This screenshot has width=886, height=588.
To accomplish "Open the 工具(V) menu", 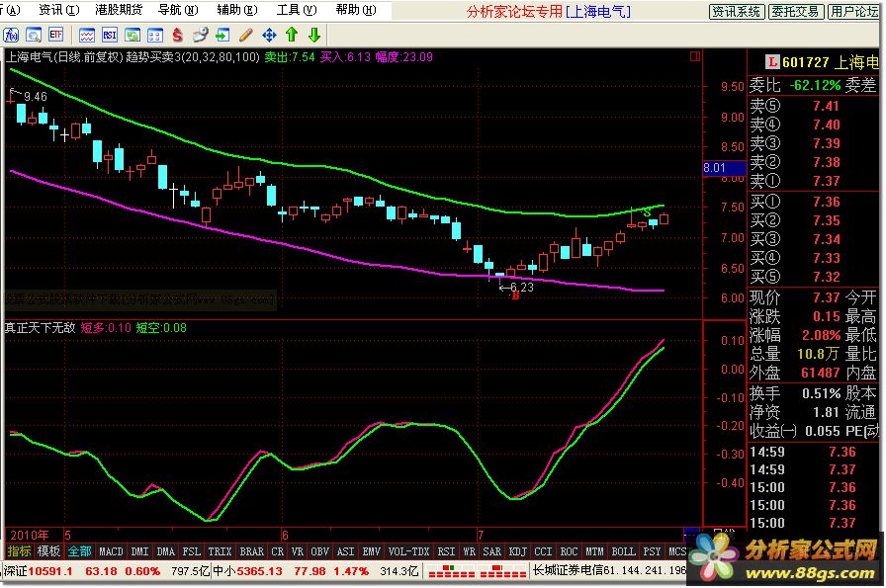I will [x=297, y=10].
